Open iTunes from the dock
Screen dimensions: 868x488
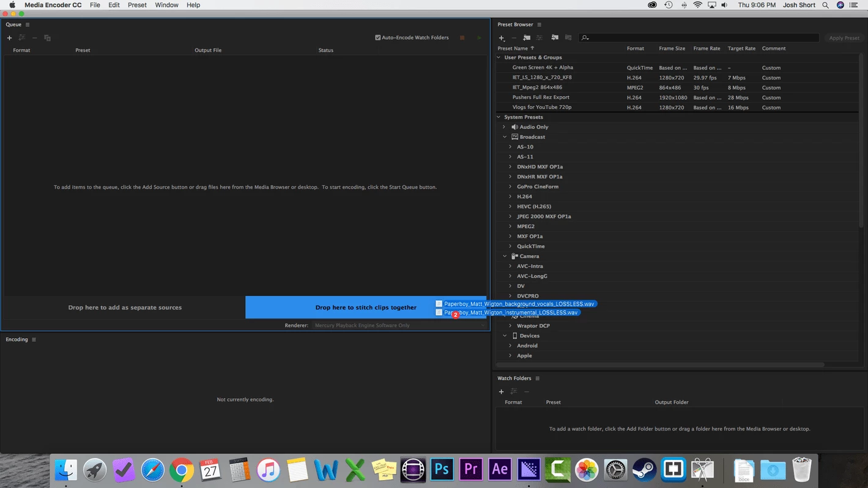pos(268,470)
